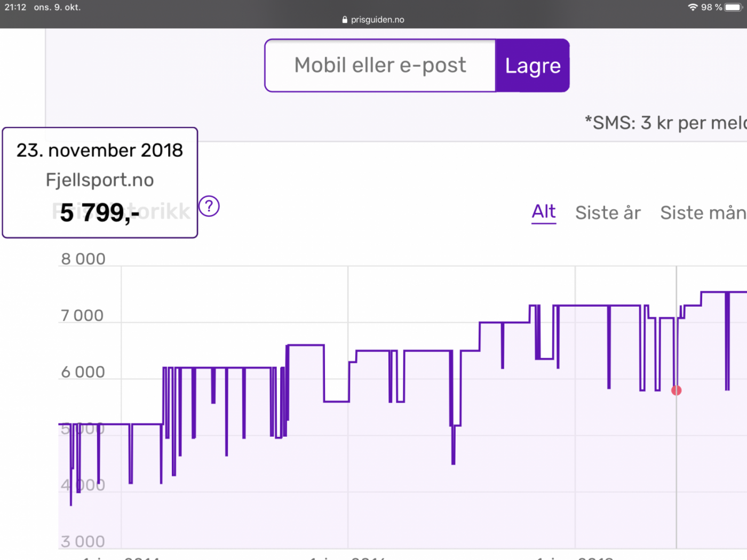
Task: Choose the 'Siste mån' time range tab
Action: pyautogui.click(x=702, y=213)
